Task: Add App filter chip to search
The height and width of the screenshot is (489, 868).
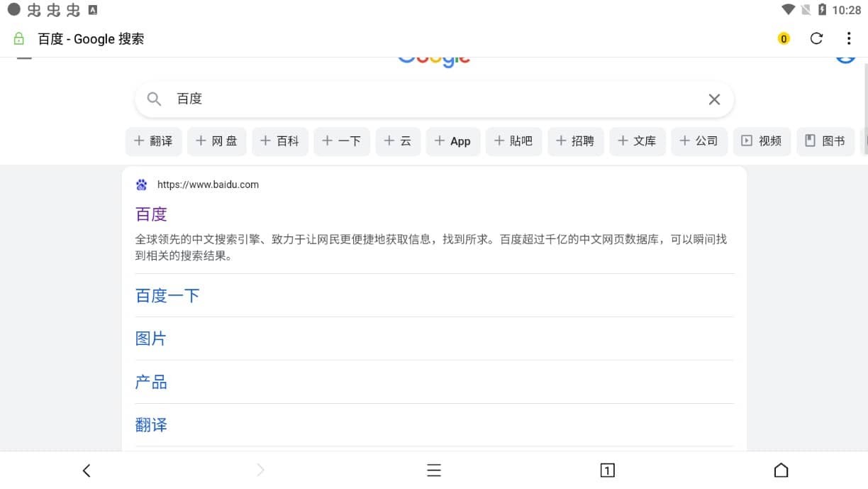Action: point(453,141)
